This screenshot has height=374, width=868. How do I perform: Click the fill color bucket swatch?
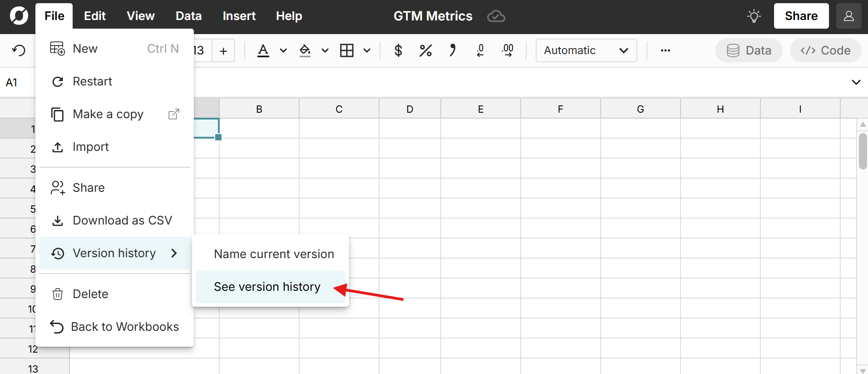305,50
